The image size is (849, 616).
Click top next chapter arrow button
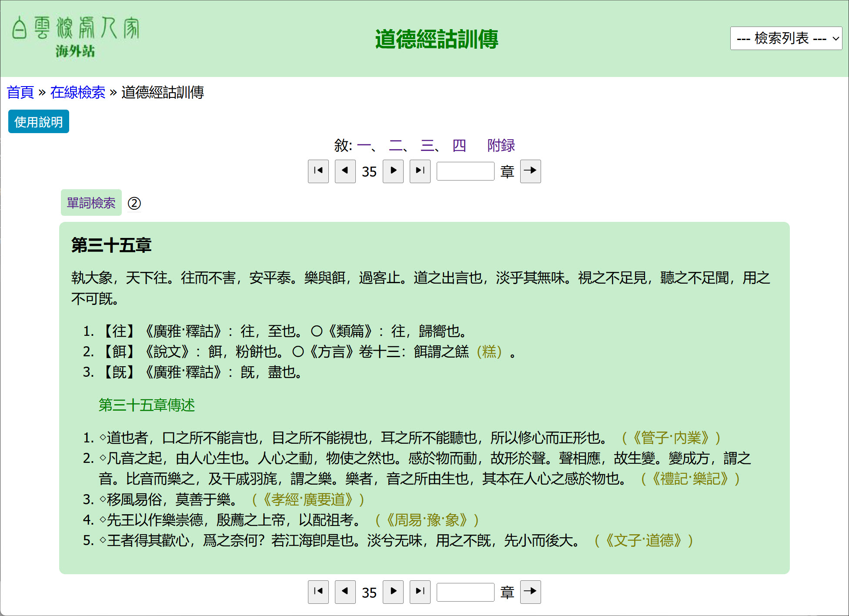pos(393,171)
